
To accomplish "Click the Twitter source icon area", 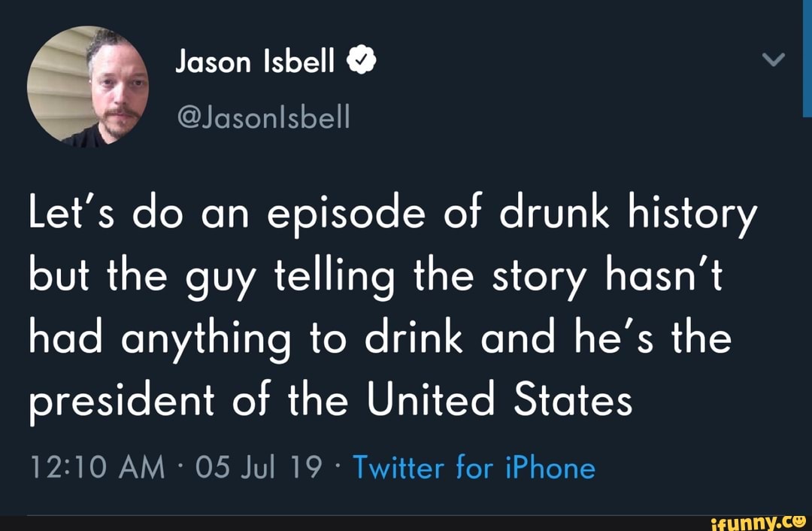I will (474, 466).
